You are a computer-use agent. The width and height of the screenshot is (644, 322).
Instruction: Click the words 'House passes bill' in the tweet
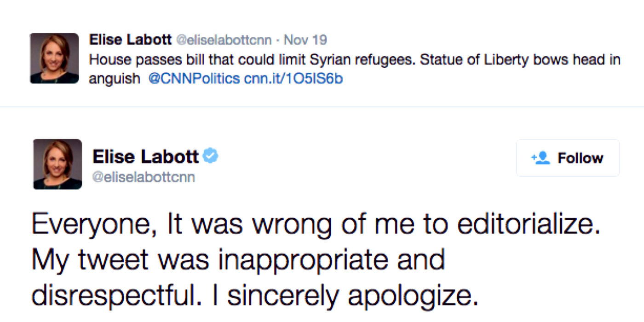[132, 60]
